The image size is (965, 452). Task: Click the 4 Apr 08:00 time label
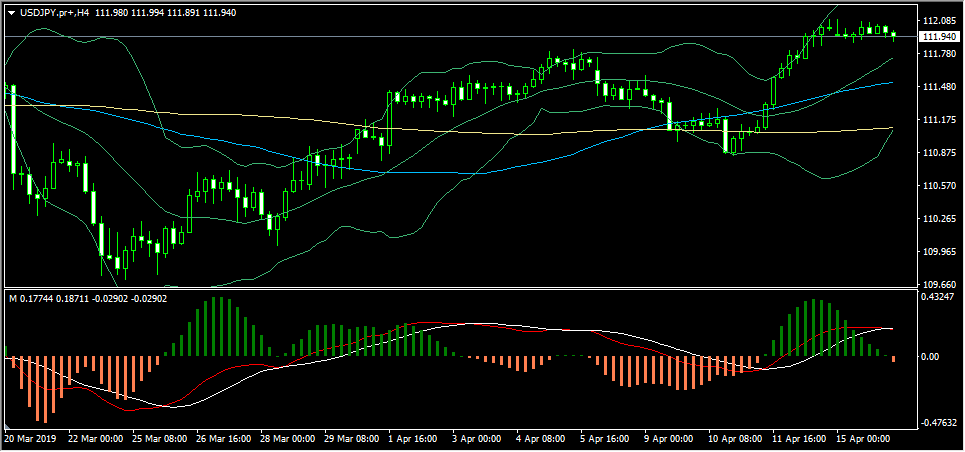point(542,439)
